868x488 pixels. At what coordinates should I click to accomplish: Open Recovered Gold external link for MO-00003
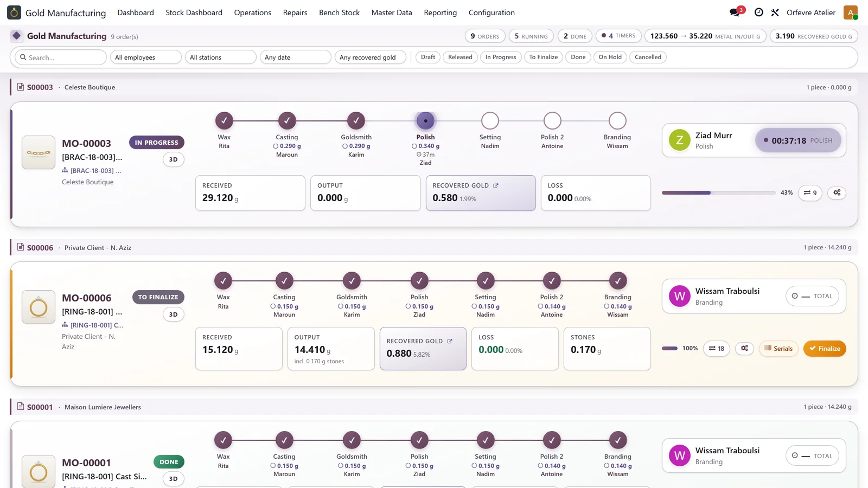click(x=496, y=185)
